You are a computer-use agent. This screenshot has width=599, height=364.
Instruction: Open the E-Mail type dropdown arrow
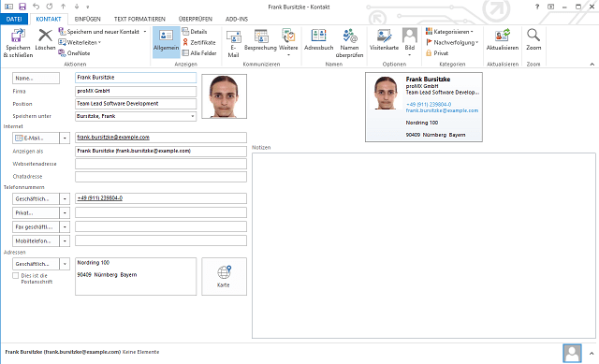pyautogui.click(x=65, y=138)
